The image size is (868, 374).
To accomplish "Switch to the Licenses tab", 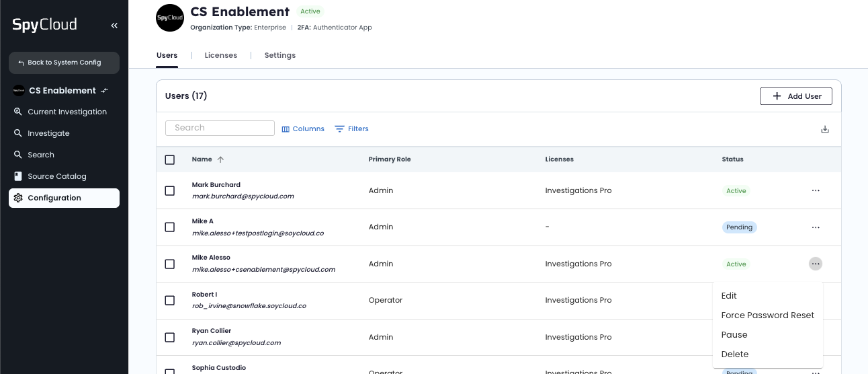I will pos(221,55).
